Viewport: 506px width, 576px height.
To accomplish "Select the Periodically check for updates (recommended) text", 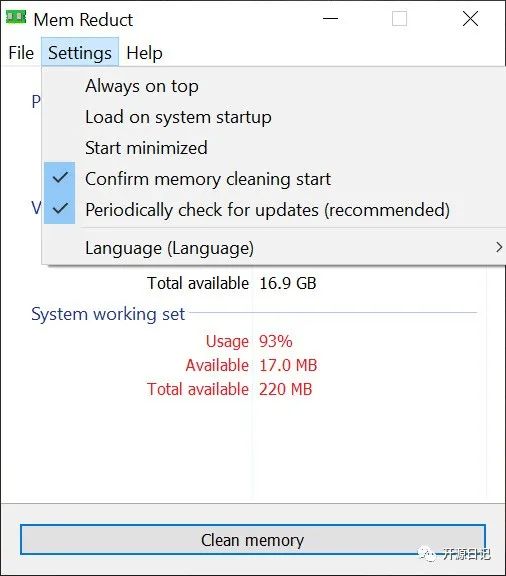I will tap(268, 210).
